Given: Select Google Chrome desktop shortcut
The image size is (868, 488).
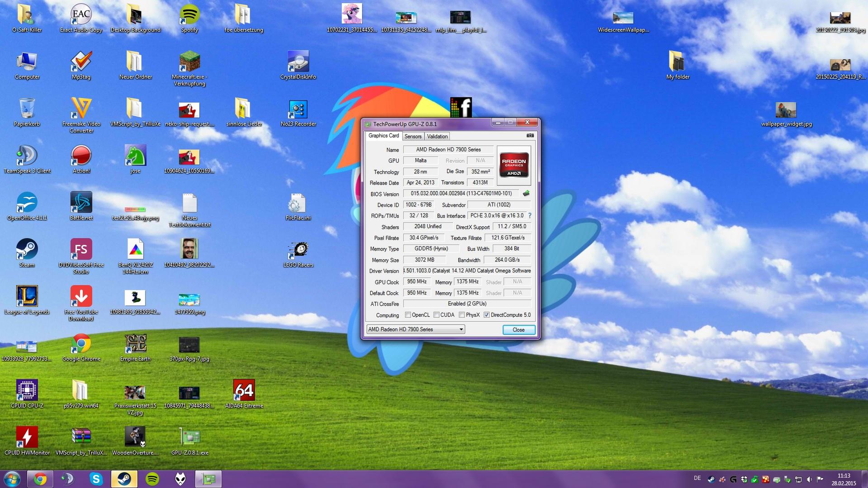Looking at the screenshot, I should tap(81, 347).
